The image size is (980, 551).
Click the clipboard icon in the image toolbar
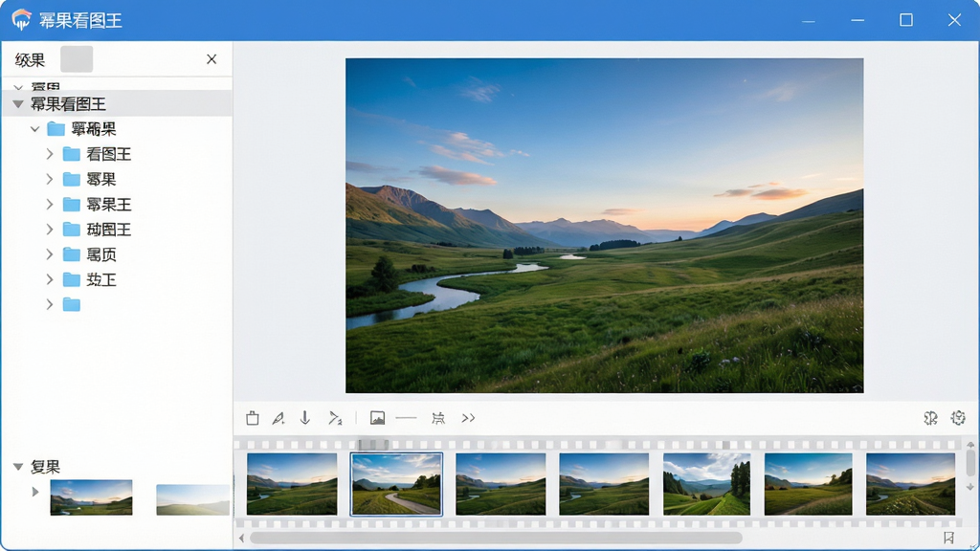(x=253, y=418)
